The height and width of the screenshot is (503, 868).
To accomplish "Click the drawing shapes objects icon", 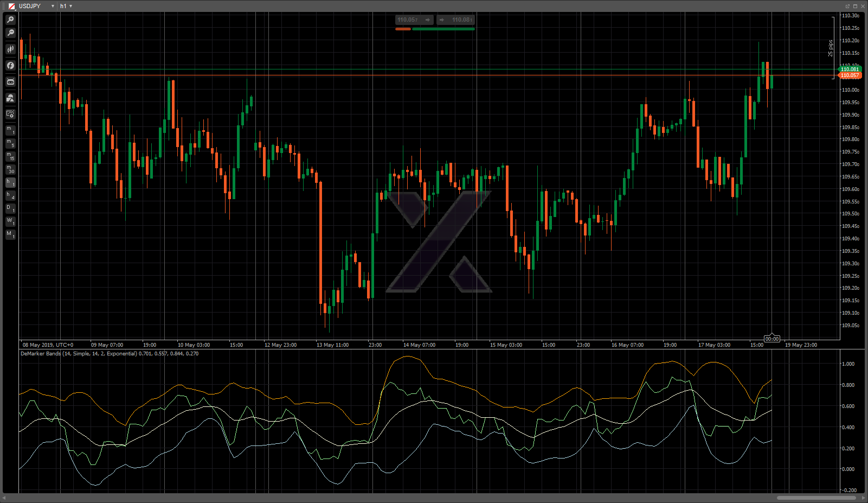I will [x=10, y=98].
